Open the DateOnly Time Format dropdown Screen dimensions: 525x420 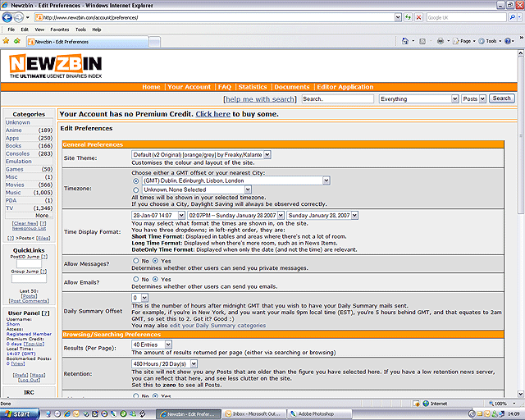pos(322,216)
